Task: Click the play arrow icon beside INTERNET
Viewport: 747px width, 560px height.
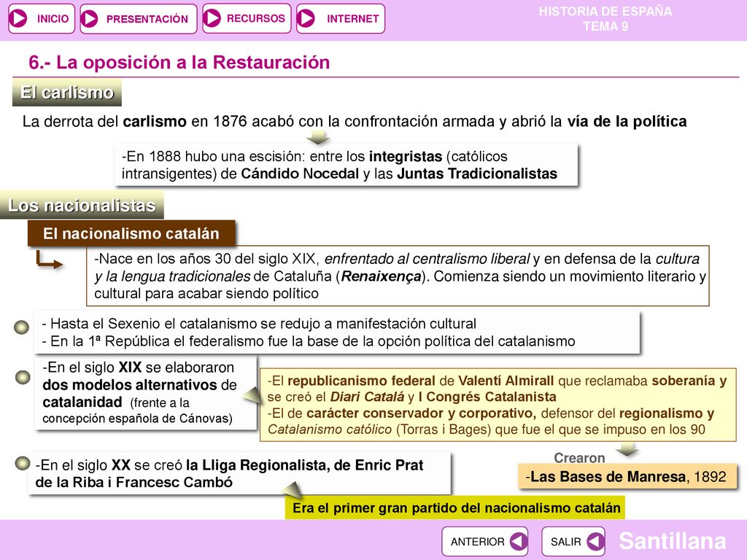Action: 306,18
